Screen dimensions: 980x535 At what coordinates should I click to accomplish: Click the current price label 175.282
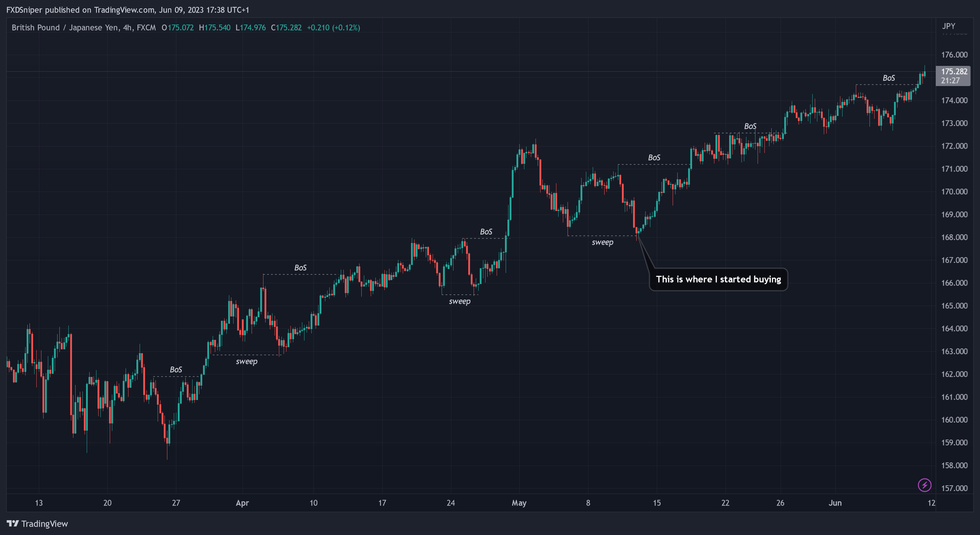click(954, 72)
